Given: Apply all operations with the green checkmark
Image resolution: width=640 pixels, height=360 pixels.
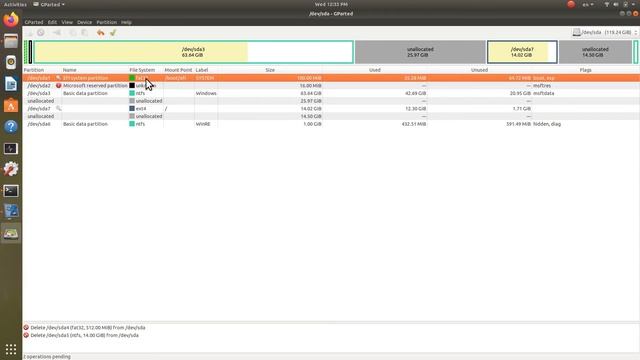Looking at the screenshot, I should (x=113, y=33).
